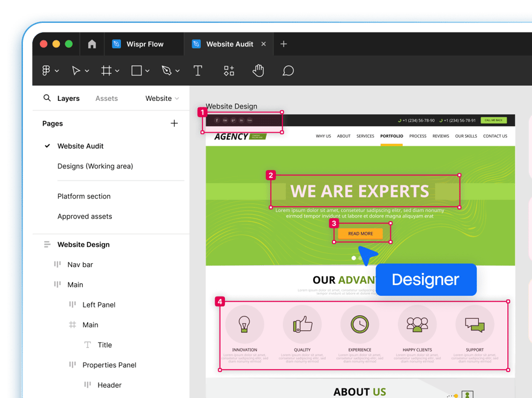
Task: Select the Comment tool
Action: tap(288, 71)
